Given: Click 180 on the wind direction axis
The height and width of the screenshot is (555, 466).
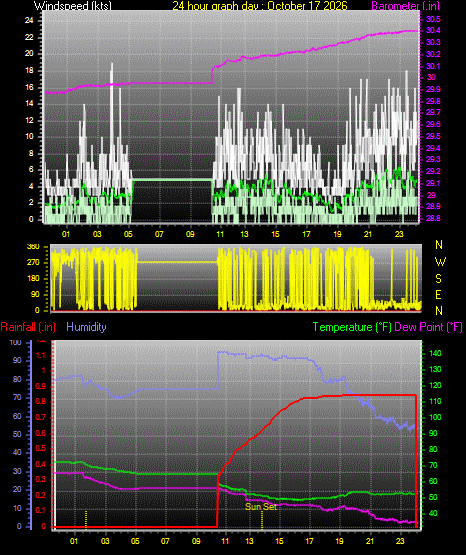Looking at the screenshot, I should pos(33,279).
